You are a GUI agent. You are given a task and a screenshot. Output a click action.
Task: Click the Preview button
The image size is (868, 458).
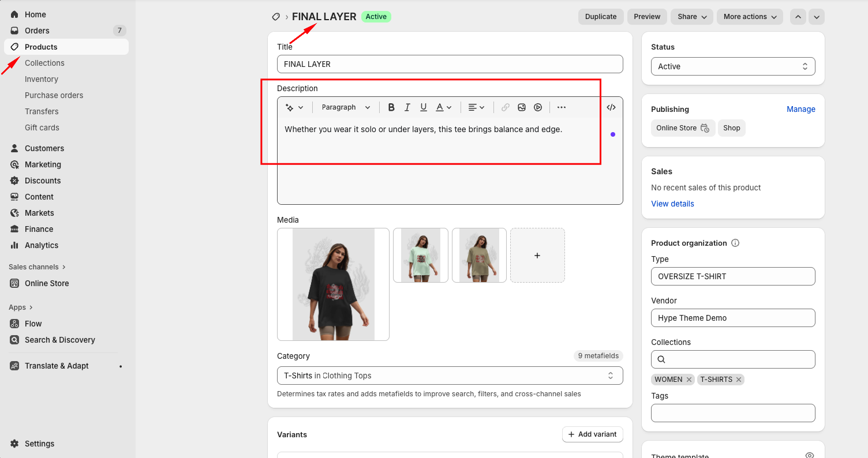(x=647, y=17)
